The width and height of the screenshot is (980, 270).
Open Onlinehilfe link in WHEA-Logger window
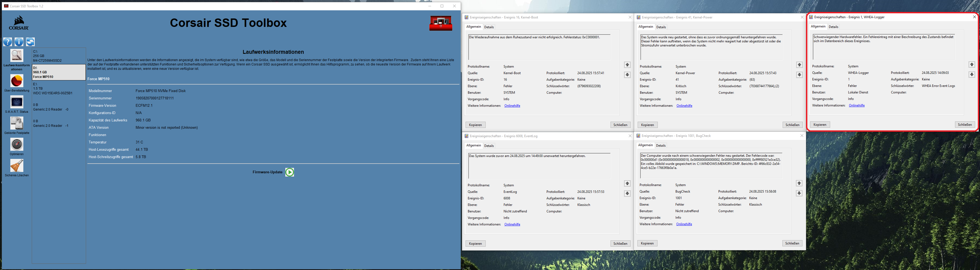pos(856,105)
